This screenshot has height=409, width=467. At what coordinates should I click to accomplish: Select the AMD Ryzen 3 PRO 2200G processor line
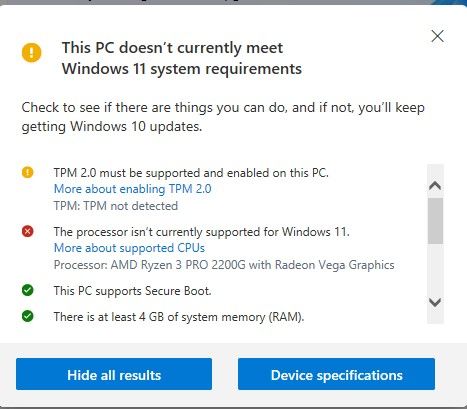[224, 265]
